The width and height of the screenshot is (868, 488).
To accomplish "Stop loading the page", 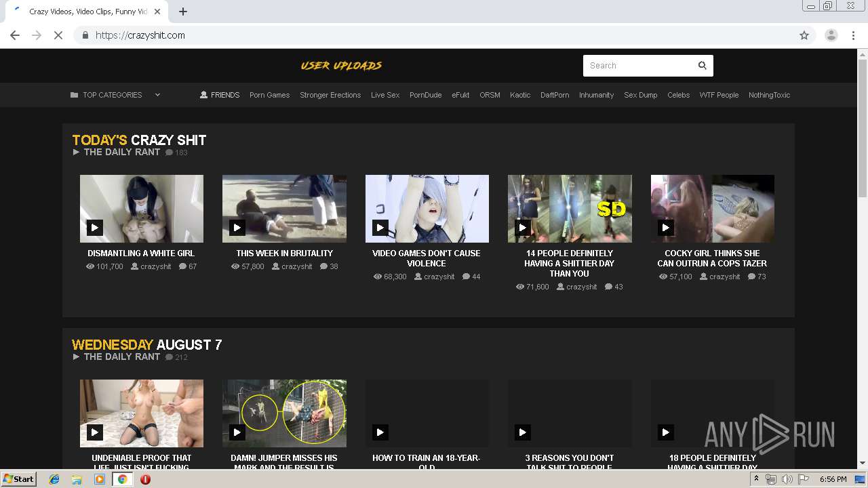I will [58, 35].
